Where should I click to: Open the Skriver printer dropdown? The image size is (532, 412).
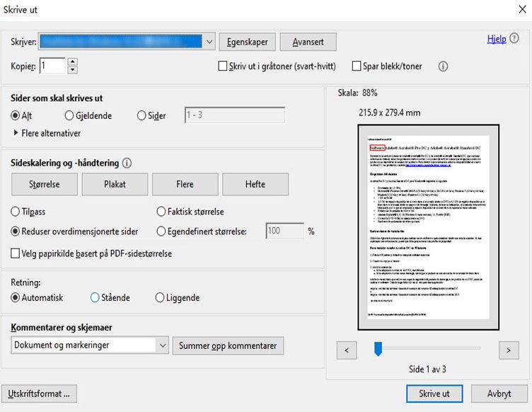point(127,42)
